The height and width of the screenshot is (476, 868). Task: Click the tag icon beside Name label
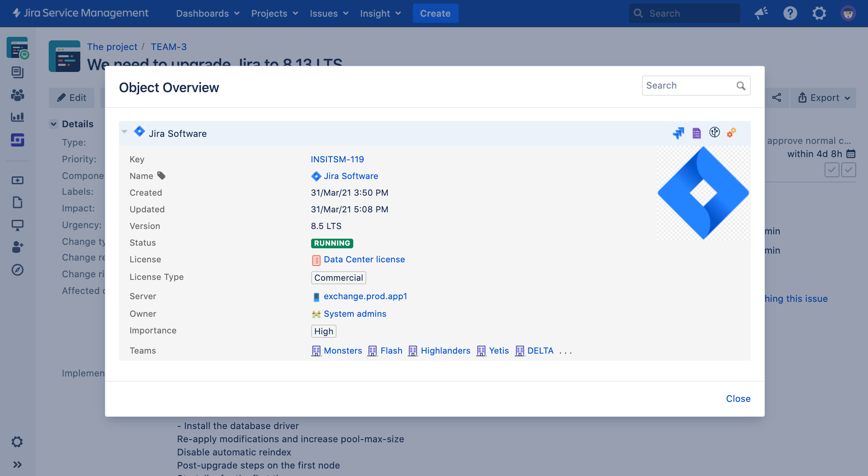tap(161, 175)
